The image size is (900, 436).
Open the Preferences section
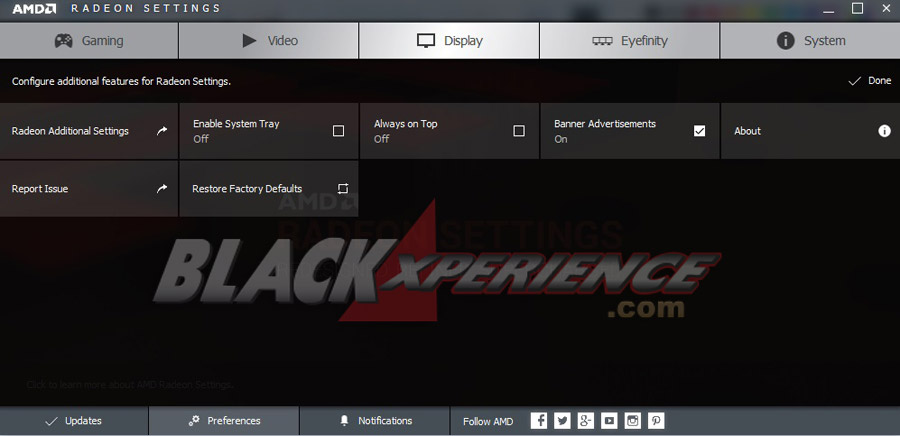pyautogui.click(x=224, y=421)
